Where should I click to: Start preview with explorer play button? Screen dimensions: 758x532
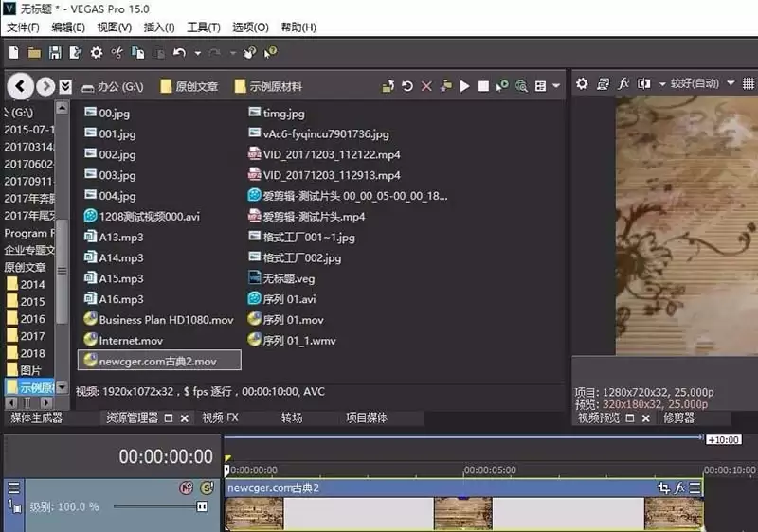coord(464,86)
